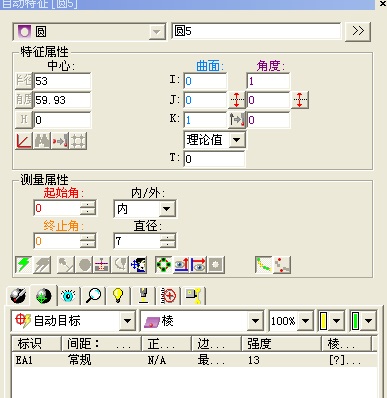Open the 自动目标 dropdown
Viewport: 387px width, 398px height.
click(x=127, y=321)
